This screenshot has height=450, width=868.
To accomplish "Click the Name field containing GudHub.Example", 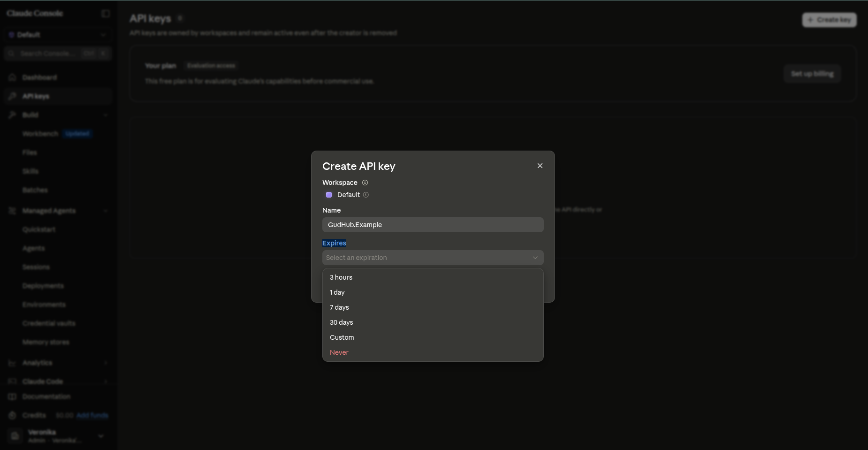I will [x=433, y=225].
